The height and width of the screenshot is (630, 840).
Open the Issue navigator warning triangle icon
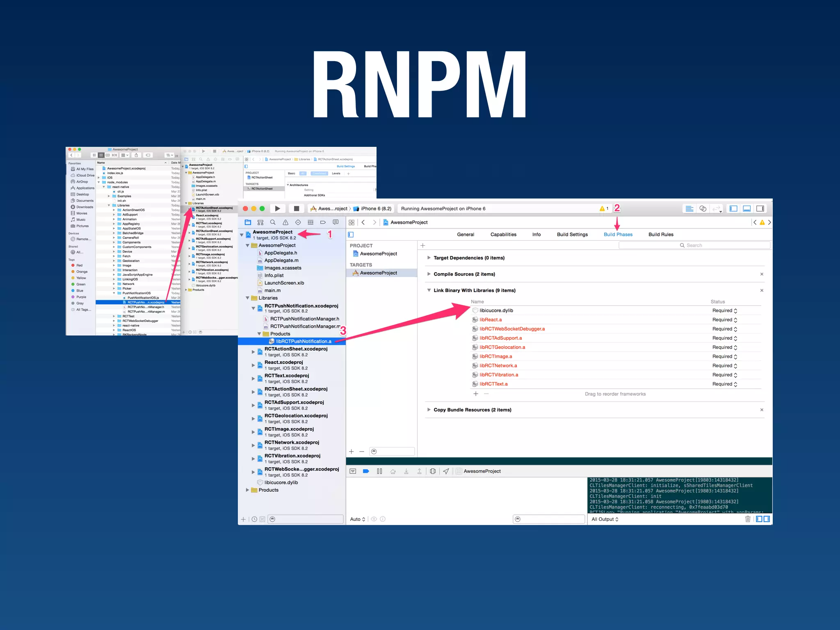[x=285, y=222]
